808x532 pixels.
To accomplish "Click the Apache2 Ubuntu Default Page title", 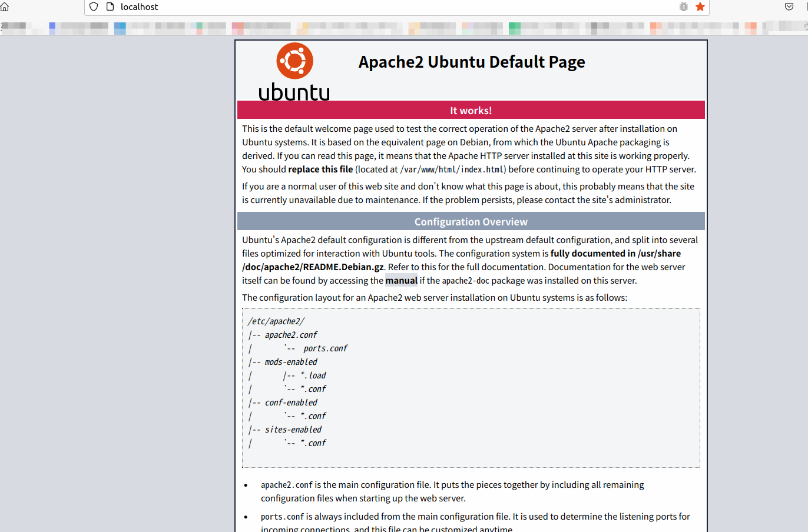I will pyautogui.click(x=471, y=61).
